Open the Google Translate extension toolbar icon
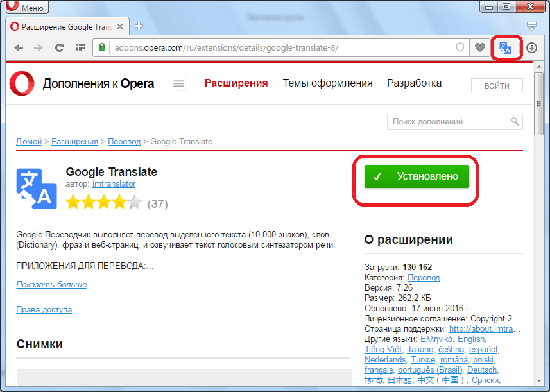 pyautogui.click(x=506, y=48)
